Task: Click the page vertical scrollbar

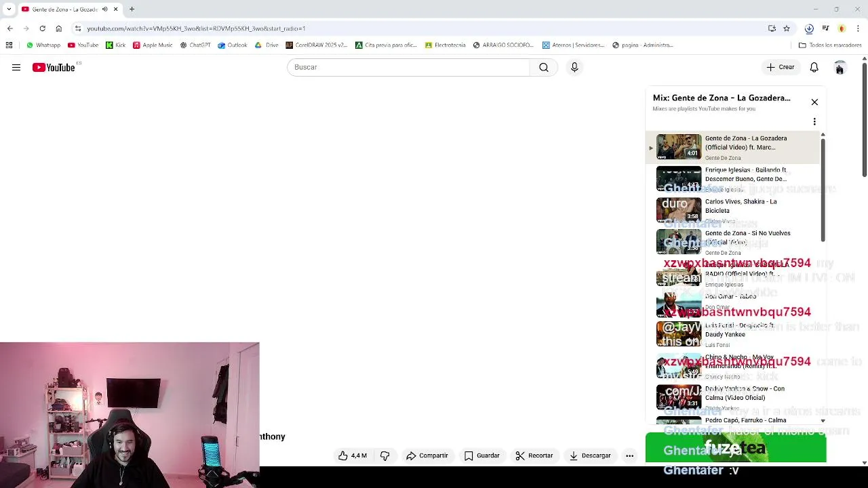Action: 864,121
